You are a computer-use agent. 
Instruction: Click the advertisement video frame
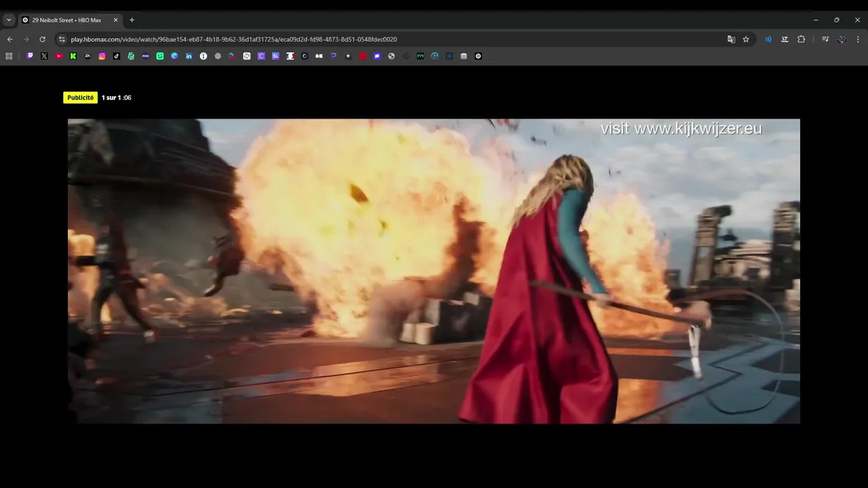[434, 271]
